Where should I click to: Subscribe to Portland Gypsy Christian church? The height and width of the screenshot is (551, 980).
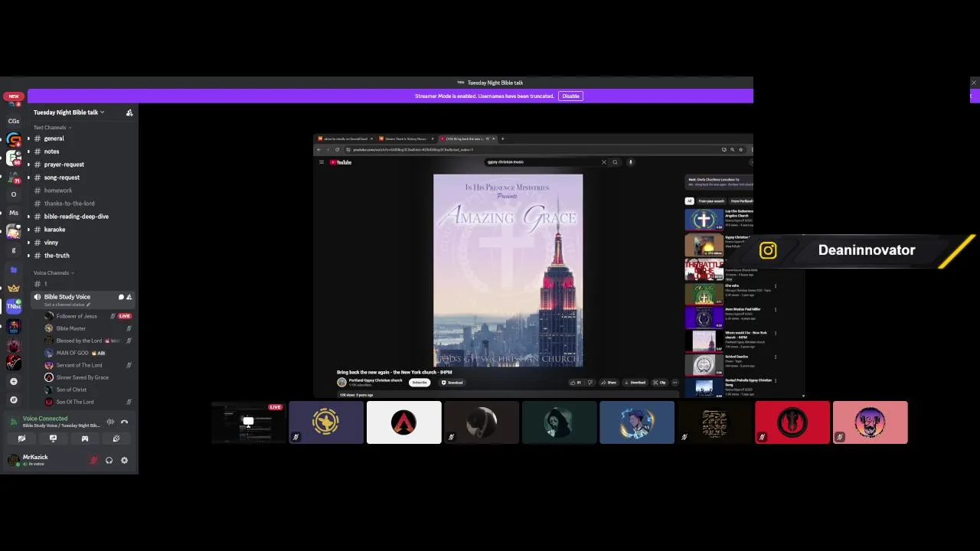point(419,383)
